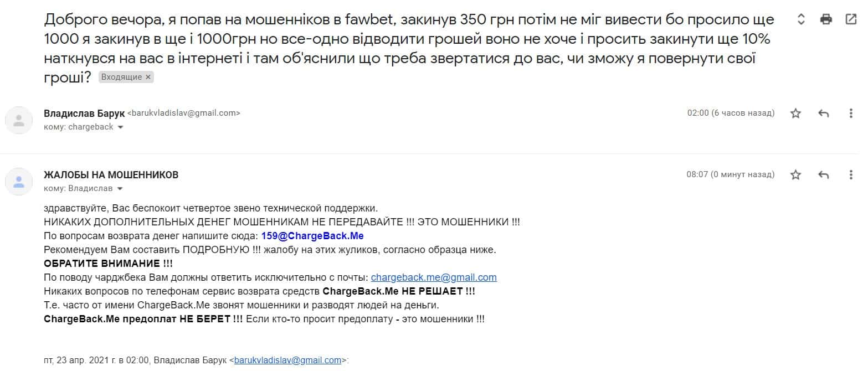
Task: Click Владислав Барук's profile avatar
Action: click(x=19, y=120)
